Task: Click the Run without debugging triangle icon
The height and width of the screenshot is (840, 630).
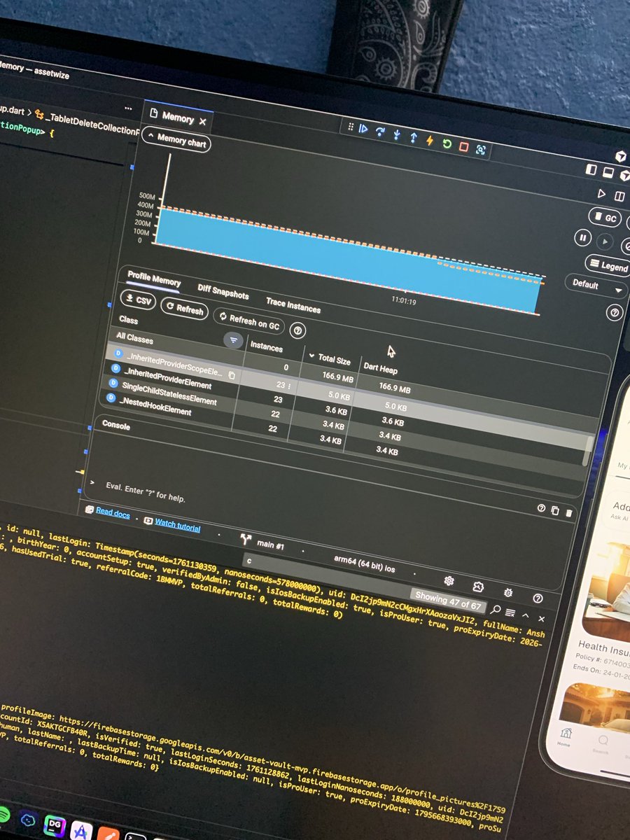Action: click(x=601, y=193)
